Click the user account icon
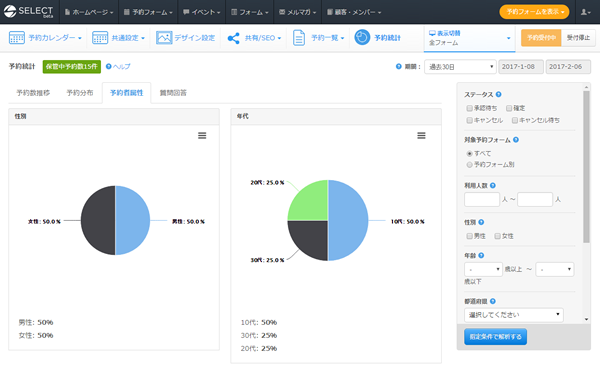600x370 pixels. coord(585,12)
